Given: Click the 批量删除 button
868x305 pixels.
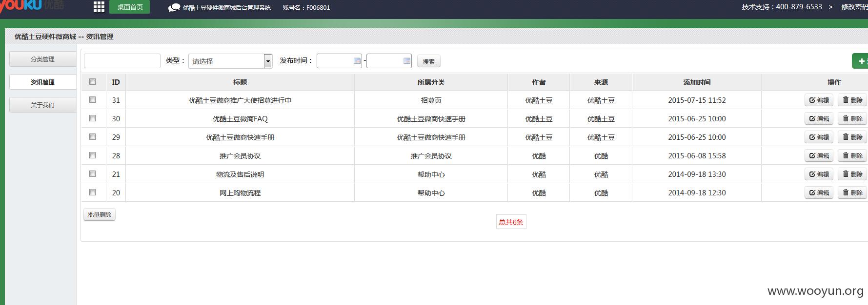Looking at the screenshot, I should pyautogui.click(x=100, y=214).
